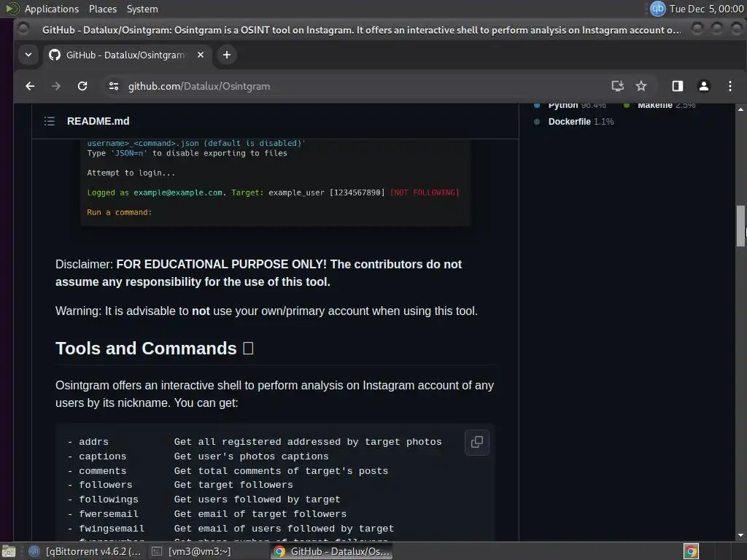Click the qBittorrent tray icon in top panel
The image size is (747, 560).
coord(658,9)
